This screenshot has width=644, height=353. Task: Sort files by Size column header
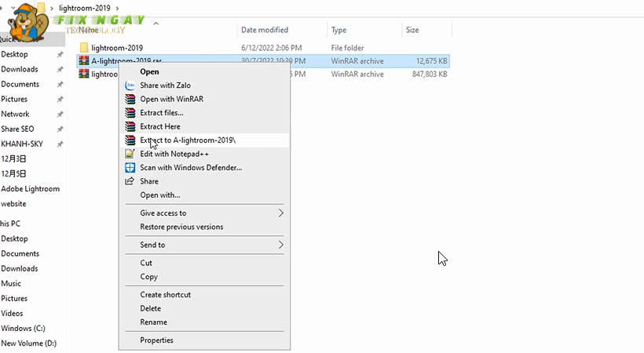(x=412, y=30)
